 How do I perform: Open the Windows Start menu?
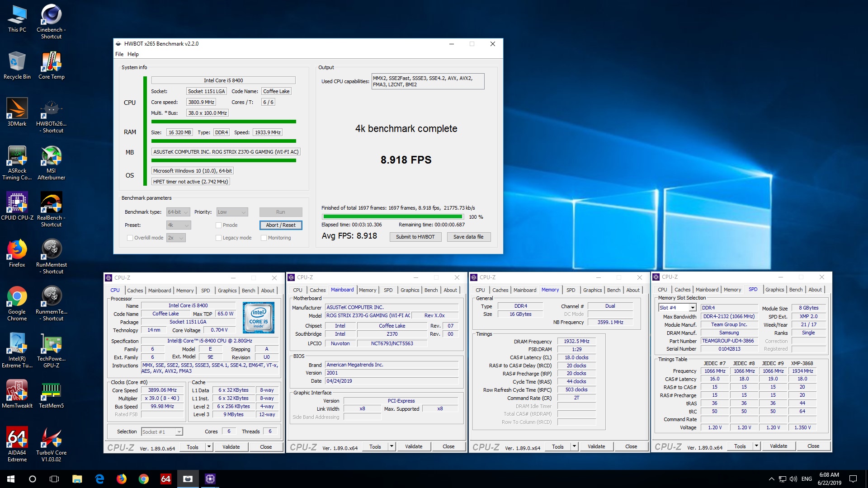[x=11, y=479]
